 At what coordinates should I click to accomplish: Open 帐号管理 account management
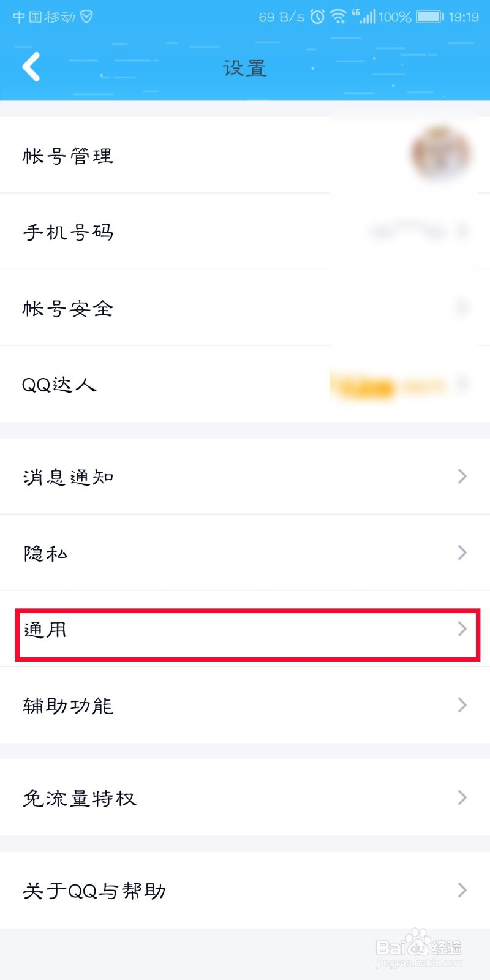(68, 156)
